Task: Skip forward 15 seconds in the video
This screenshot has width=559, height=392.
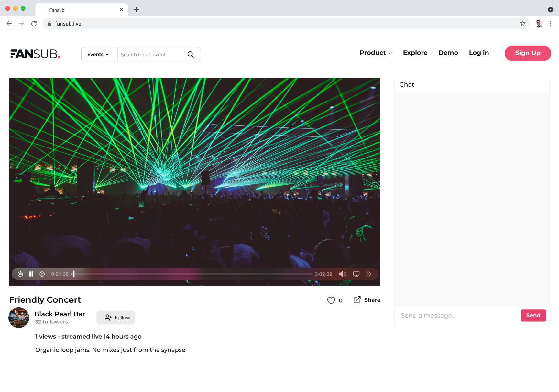Action: pyautogui.click(x=42, y=274)
